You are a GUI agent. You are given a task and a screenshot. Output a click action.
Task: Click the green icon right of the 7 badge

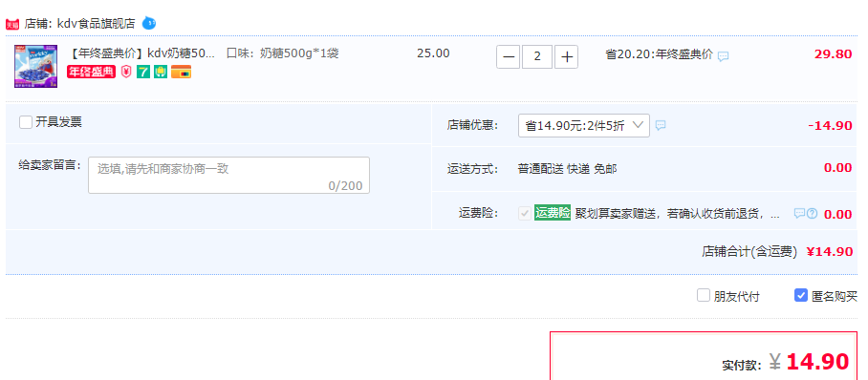[161, 72]
